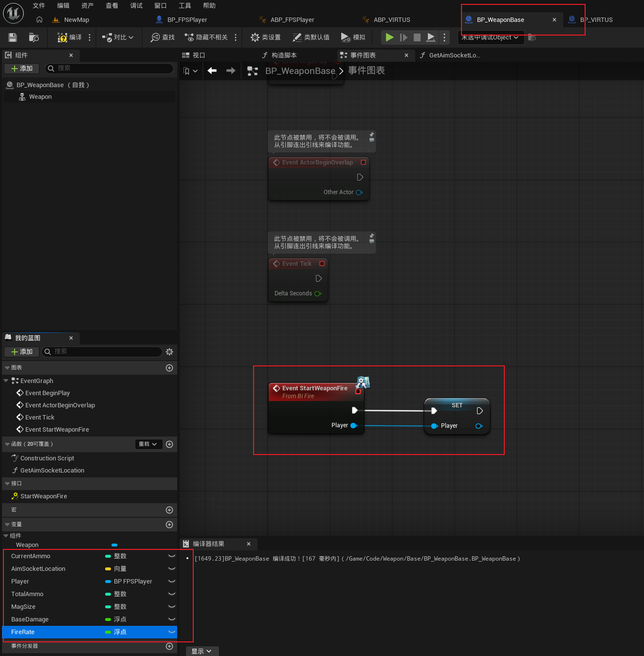The image size is (644, 656).
Task: Open the graph bookmarks dropdown
Action: 190,71
